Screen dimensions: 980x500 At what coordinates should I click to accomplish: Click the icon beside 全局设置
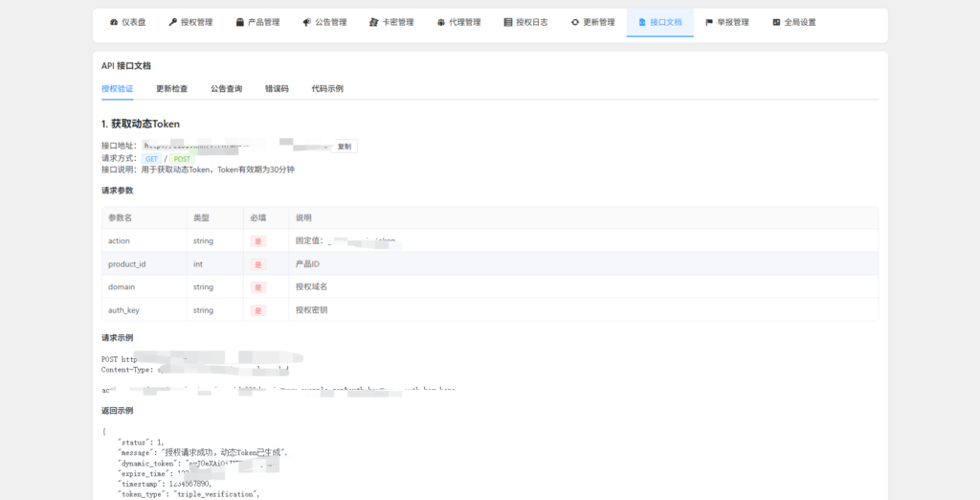click(776, 22)
